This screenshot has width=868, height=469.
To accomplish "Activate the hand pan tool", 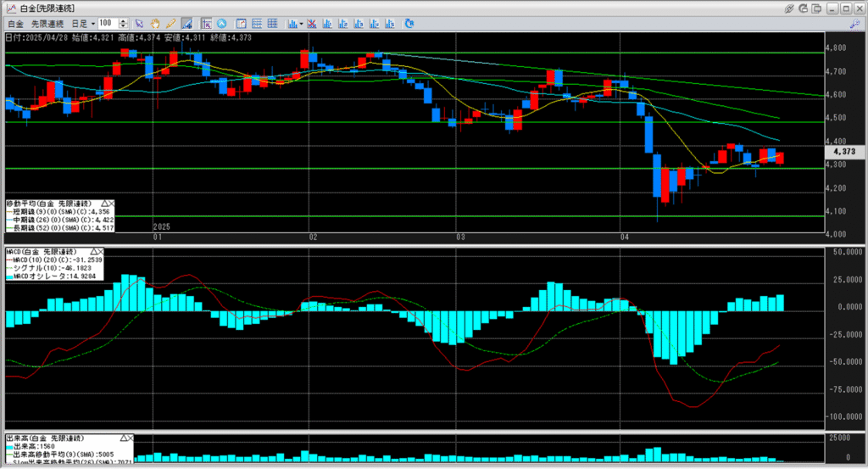I will (154, 23).
